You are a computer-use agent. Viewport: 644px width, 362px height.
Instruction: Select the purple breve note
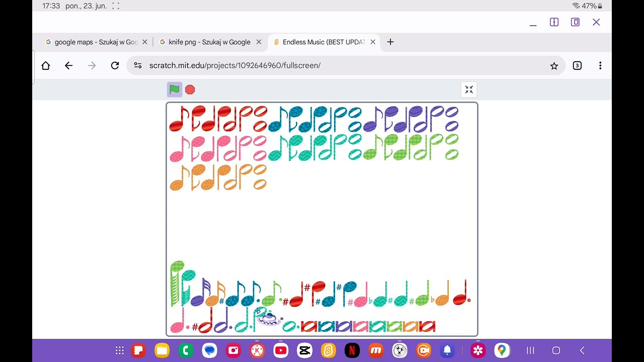tap(343, 326)
